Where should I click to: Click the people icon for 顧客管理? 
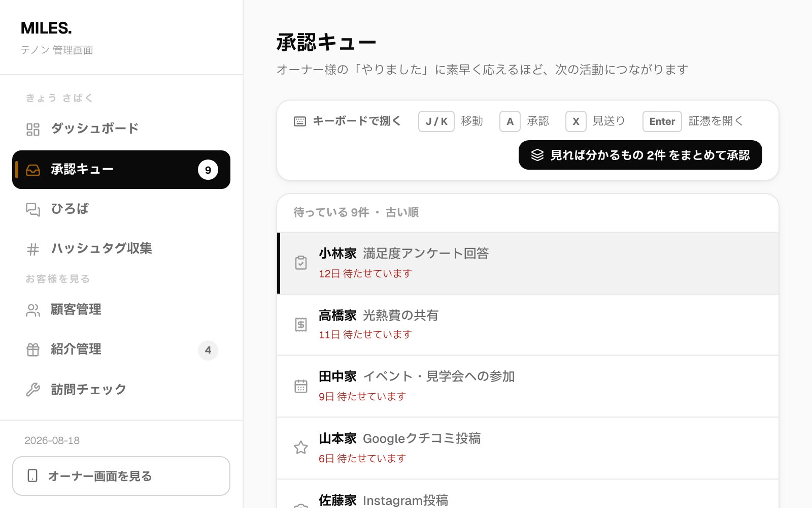pyautogui.click(x=33, y=310)
